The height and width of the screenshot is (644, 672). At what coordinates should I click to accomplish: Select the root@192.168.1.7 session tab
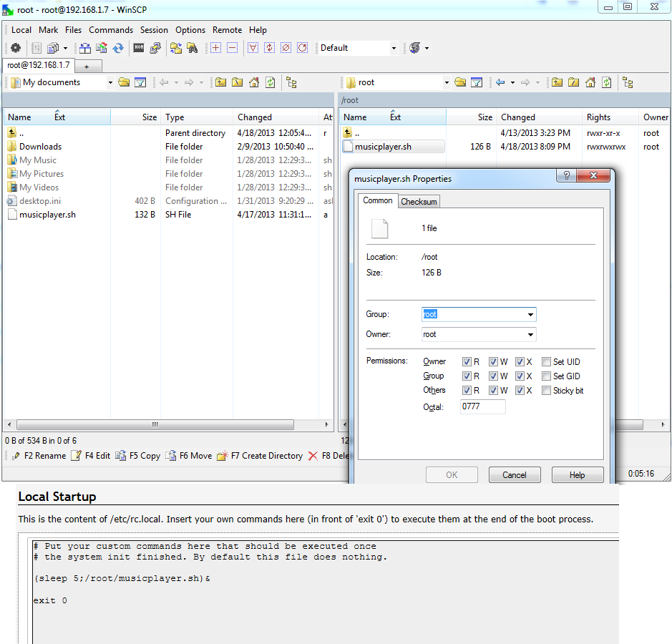tap(39, 65)
